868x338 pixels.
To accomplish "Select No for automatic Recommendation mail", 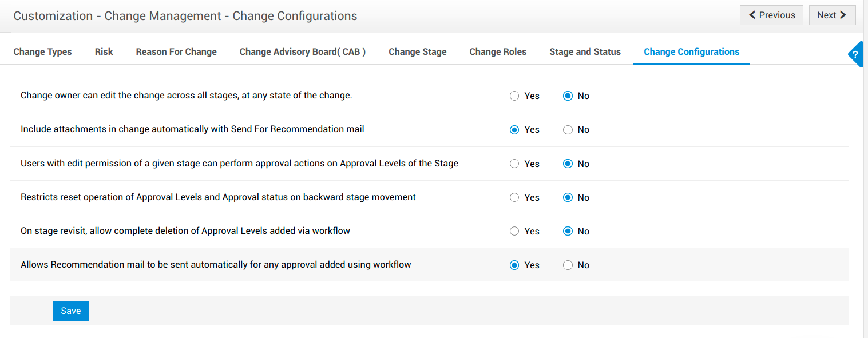I will click(x=568, y=265).
